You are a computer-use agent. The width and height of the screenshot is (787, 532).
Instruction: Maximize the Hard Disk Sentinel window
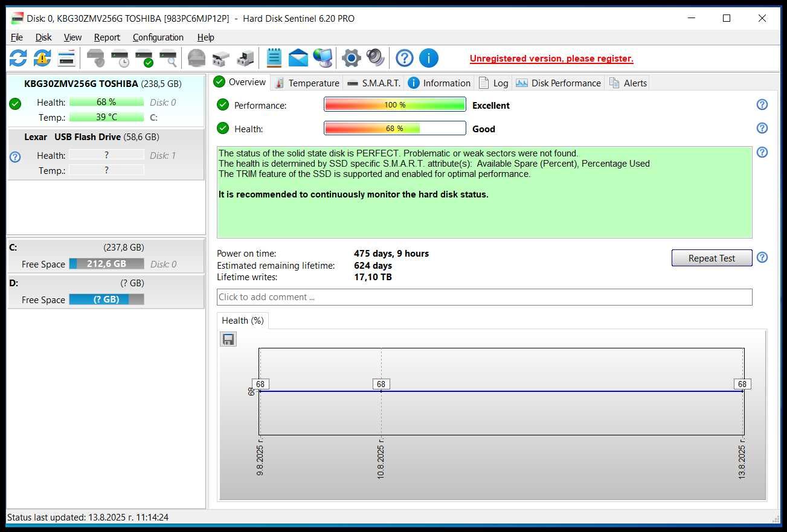point(727,18)
